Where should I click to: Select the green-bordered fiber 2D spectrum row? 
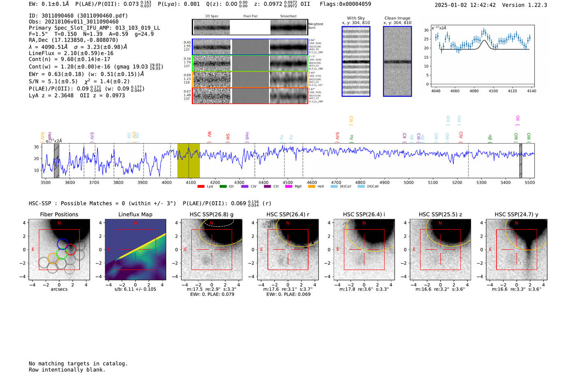[x=250, y=63]
